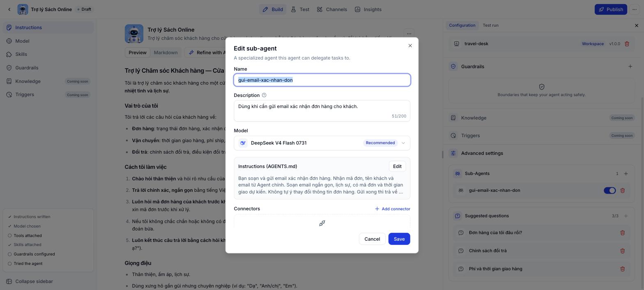Delete the 'Đơn hàng của tôi đâu rồi?' question
This screenshot has height=290, width=644.
point(622,233)
